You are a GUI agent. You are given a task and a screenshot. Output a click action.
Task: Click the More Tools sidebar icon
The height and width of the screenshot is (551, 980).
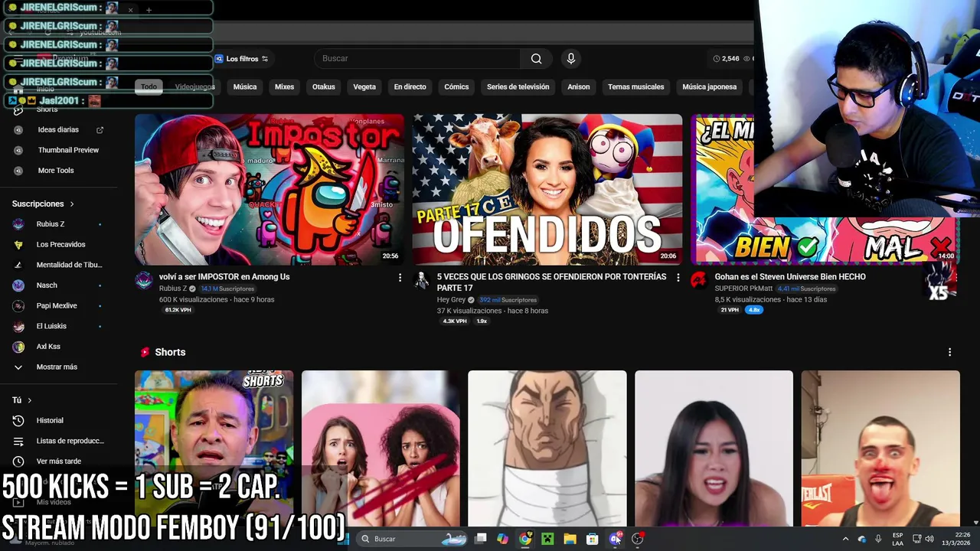[x=18, y=171]
